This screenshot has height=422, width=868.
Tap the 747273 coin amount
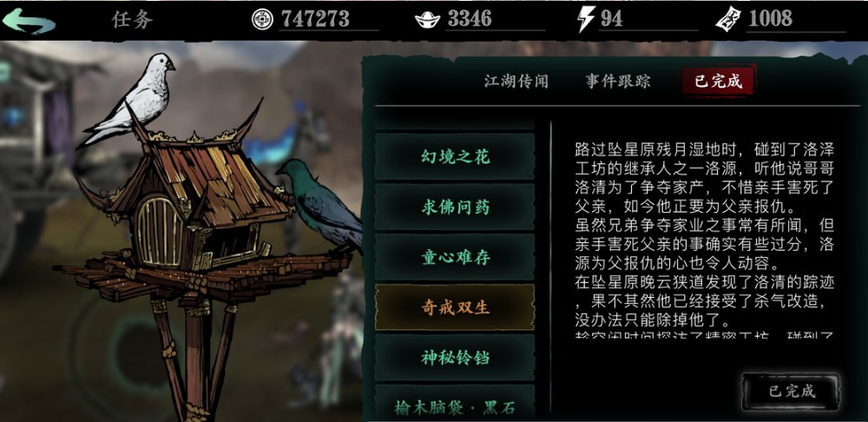point(316,19)
